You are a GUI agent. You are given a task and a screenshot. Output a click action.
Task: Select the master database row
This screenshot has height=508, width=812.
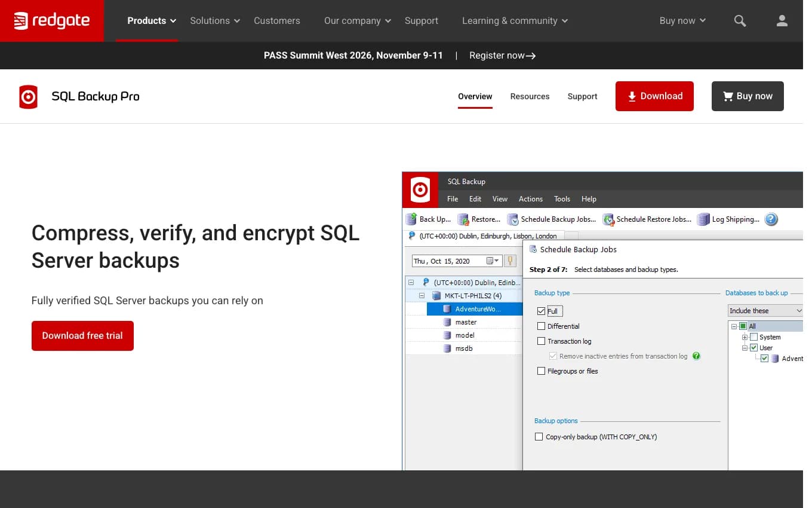(464, 322)
